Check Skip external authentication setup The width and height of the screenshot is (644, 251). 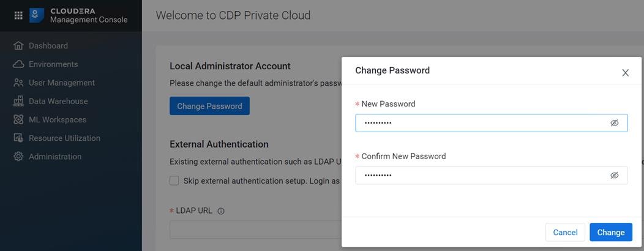(x=174, y=181)
